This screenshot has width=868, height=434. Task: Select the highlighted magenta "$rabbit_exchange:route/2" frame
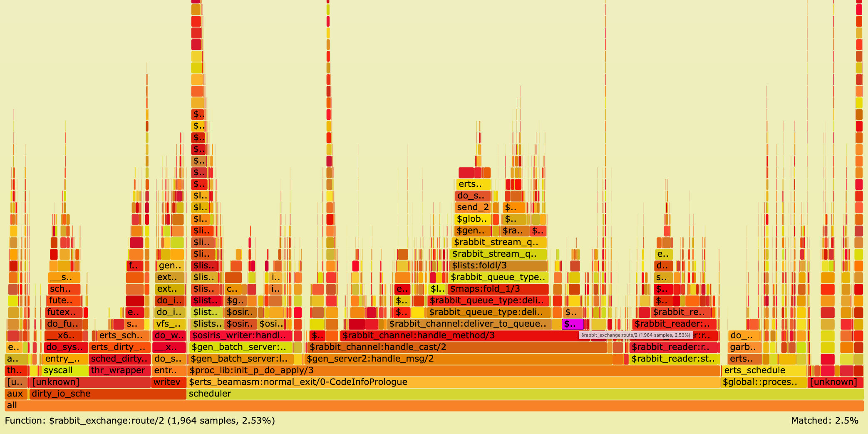coord(572,324)
